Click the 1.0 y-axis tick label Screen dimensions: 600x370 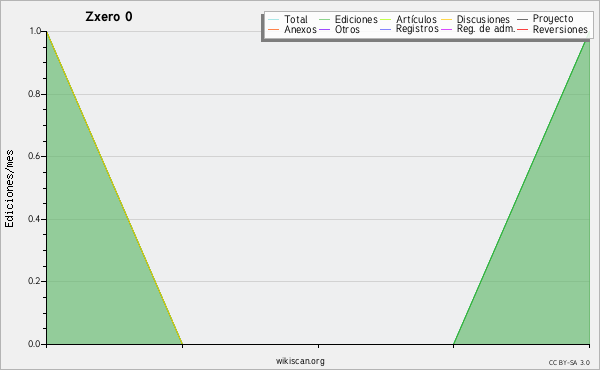(35, 31)
